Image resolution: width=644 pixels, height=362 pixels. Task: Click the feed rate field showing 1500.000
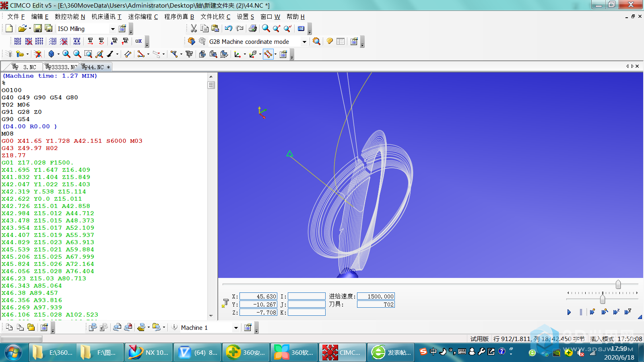pos(376,296)
